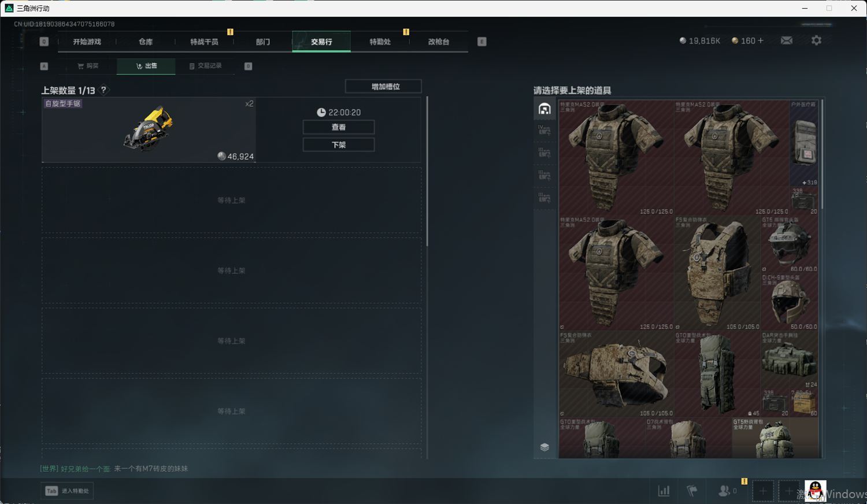Click 下架 to unlist the hand saw
867x504 pixels.
click(x=339, y=144)
